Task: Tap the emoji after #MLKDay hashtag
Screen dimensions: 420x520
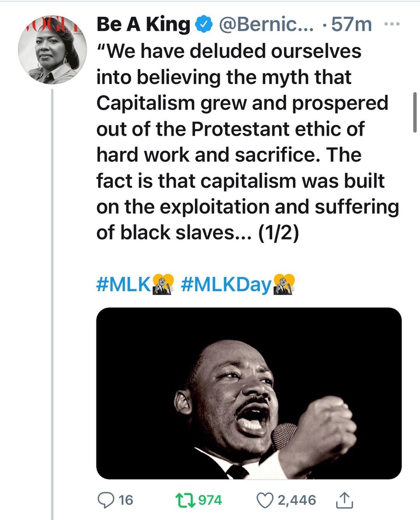Action: coord(284,284)
